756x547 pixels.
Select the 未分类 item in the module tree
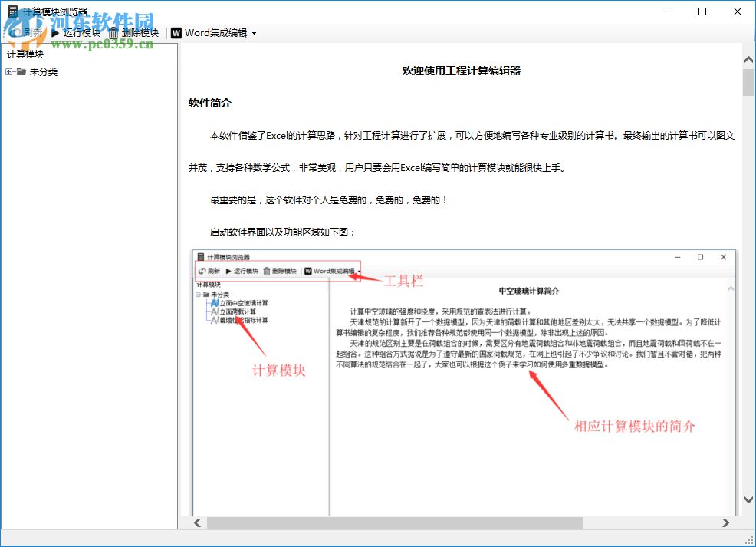(x=44, y=71)
